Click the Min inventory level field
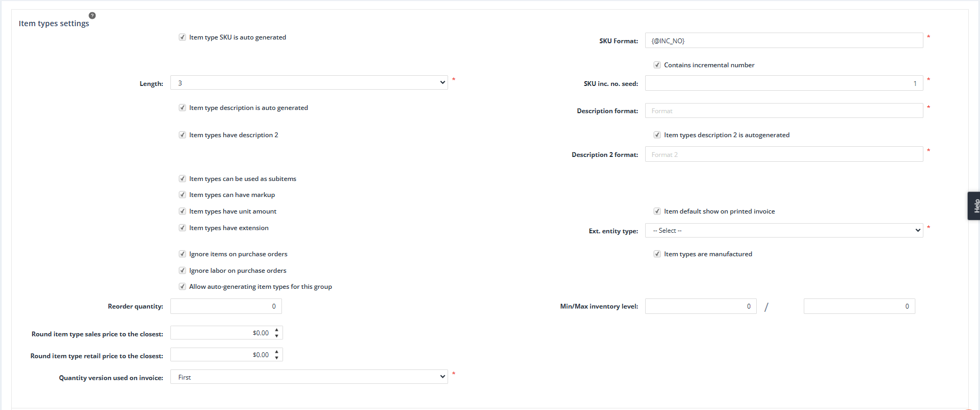The width and height of the screenshot is (980, 410). [700, 306]
